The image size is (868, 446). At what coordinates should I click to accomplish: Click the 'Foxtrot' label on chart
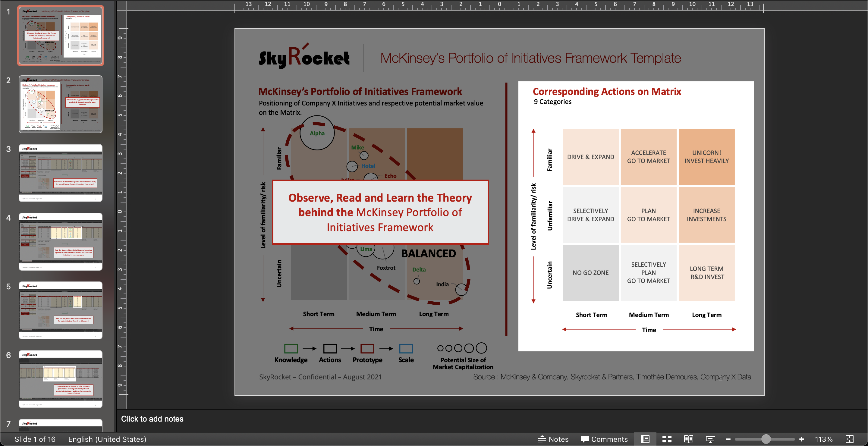point(386,268)
